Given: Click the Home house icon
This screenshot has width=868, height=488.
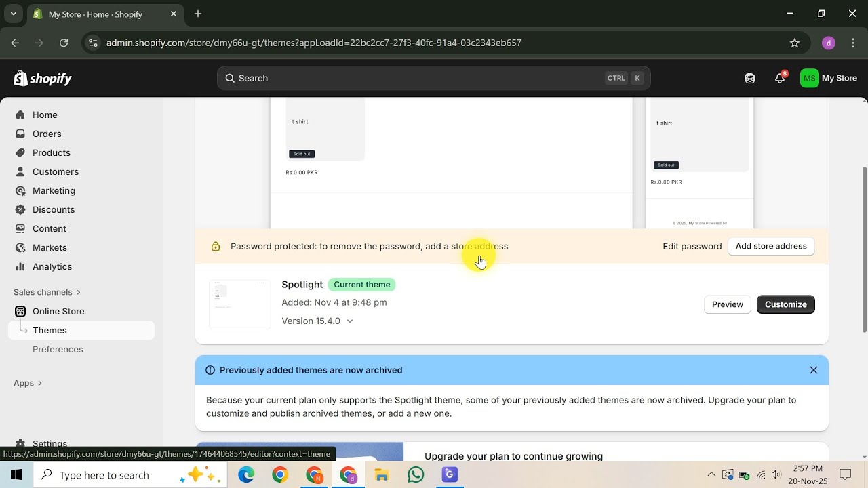Looking at the screenshot, I should [20, 115].
